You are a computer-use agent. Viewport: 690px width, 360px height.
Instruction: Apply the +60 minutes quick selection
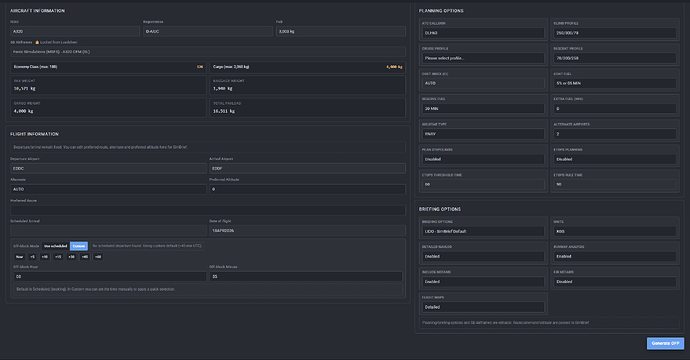[x=98, y=257]
